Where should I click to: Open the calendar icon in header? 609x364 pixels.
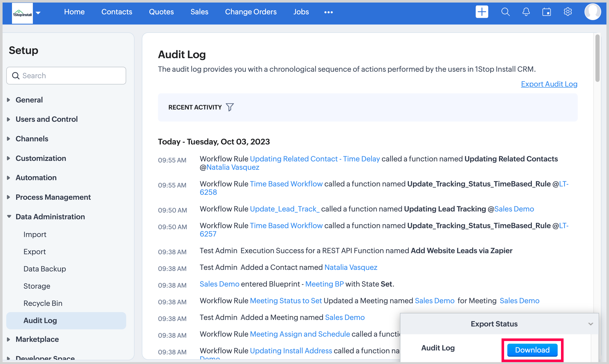click(x=547, y=12)
